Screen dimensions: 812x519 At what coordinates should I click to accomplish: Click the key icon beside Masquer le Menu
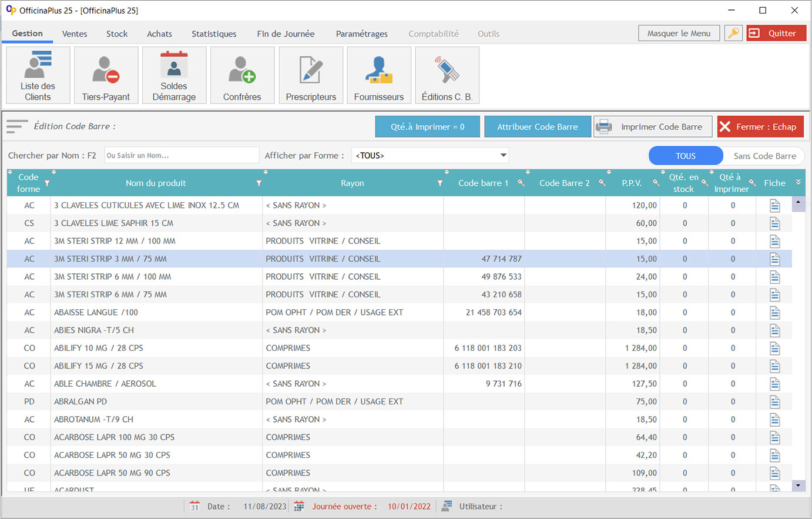733,34
